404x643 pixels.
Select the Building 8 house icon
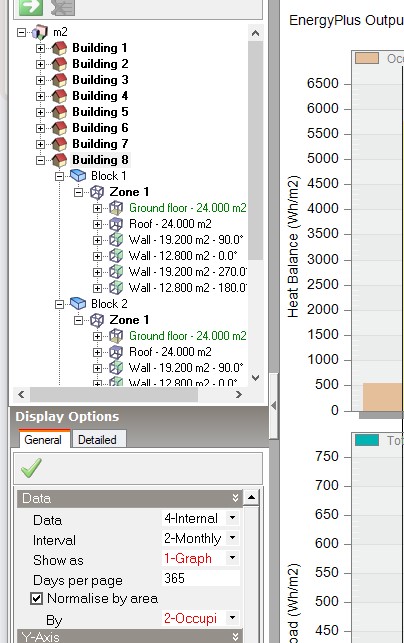click(x=59, y=160)
